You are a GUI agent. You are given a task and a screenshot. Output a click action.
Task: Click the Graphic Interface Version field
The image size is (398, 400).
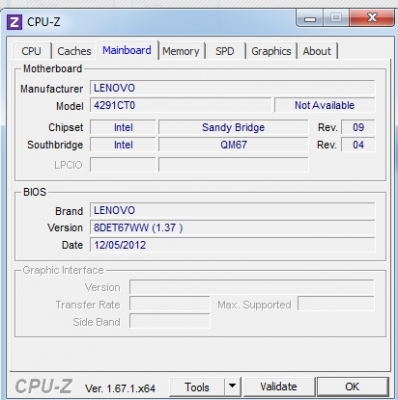[x=252, y=287]
